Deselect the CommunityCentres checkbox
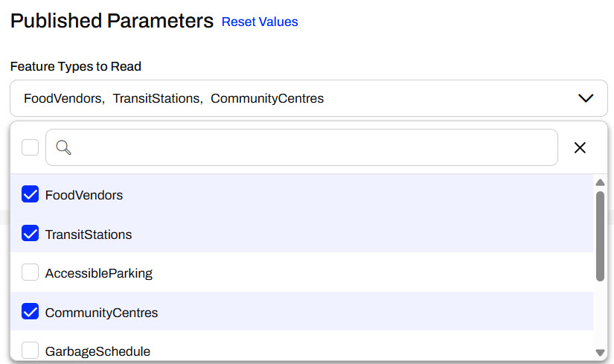The width and height of the screenshot is (614, 364). click(x=30, y=313)
